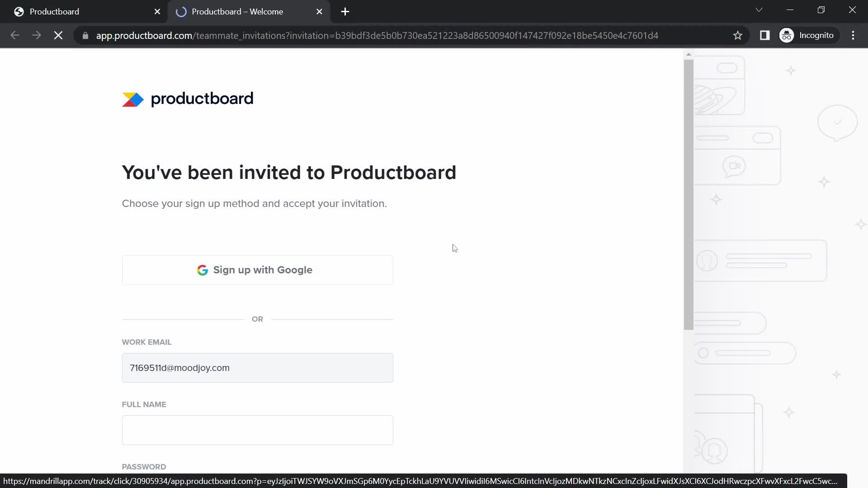Stop loading the page
The height and width of the screenshot is (488, 868).
click(x=58, y=35)
